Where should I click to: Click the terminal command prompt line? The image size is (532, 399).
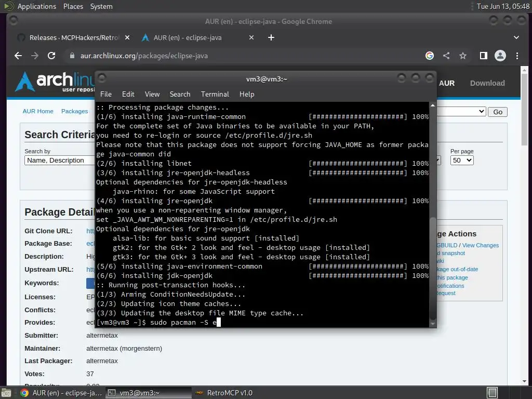[261, 323]
